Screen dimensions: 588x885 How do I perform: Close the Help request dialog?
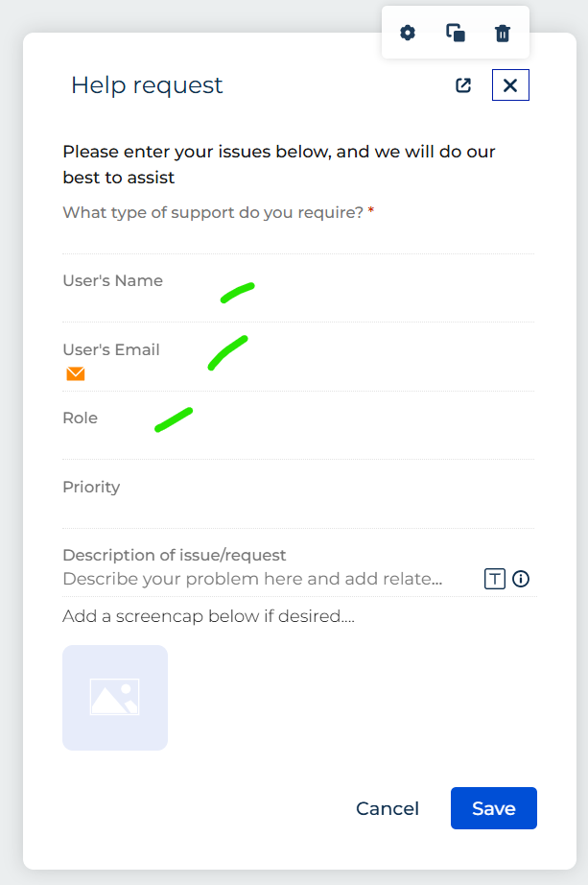coord(510,85)
